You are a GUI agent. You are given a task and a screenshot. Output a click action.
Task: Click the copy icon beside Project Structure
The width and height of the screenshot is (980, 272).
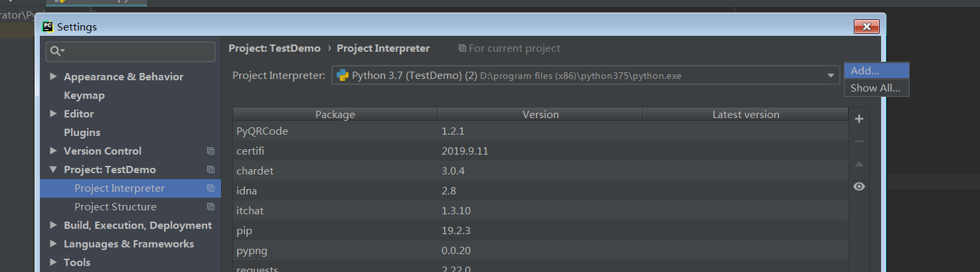pyautogui.click(x=210, y=207)
